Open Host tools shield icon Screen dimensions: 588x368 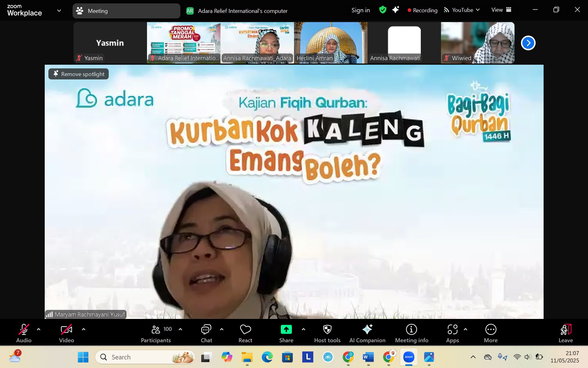pyautogui.click(x=327, y=330)
